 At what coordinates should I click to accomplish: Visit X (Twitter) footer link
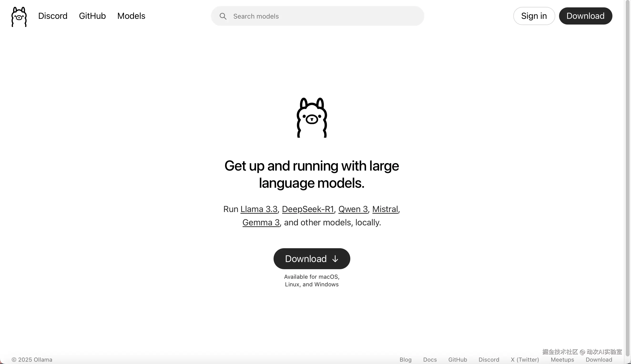pyautogui.click(x=525, y=359)
